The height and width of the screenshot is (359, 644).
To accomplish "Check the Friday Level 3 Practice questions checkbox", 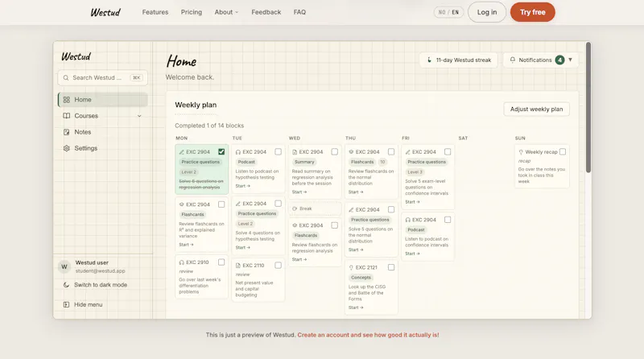I will (x=448, y=151).
